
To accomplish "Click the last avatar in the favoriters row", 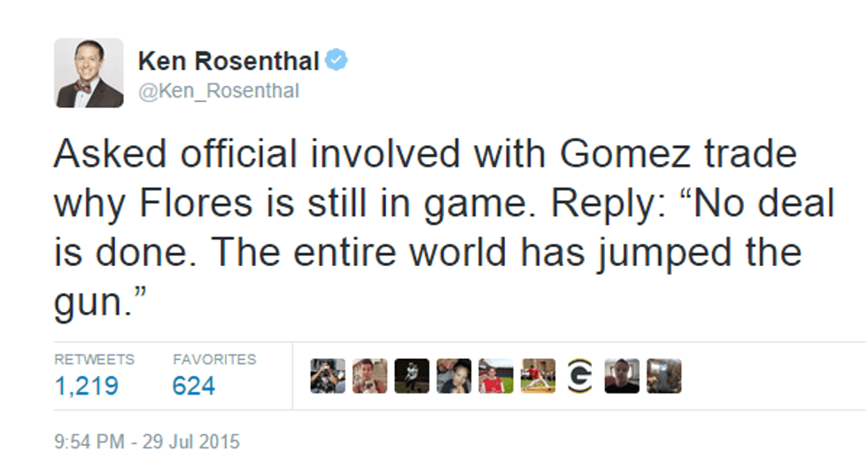I will tap(664, 376).
